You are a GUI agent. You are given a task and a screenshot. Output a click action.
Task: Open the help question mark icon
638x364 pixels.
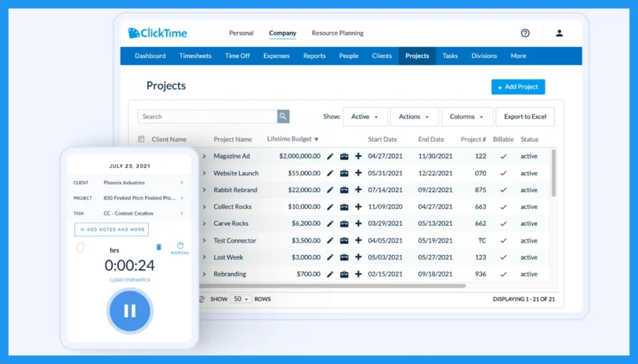tap(525, 34)
